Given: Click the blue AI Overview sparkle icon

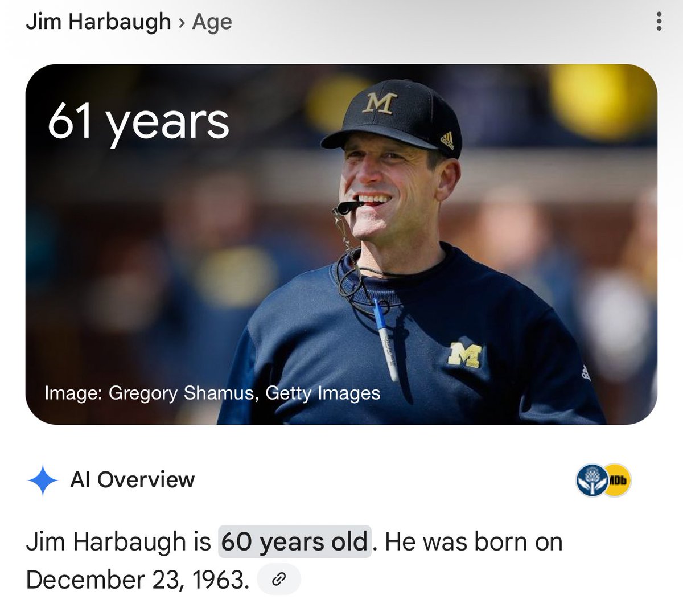Looking at the screenshot, I should click(x=43, y=481).
